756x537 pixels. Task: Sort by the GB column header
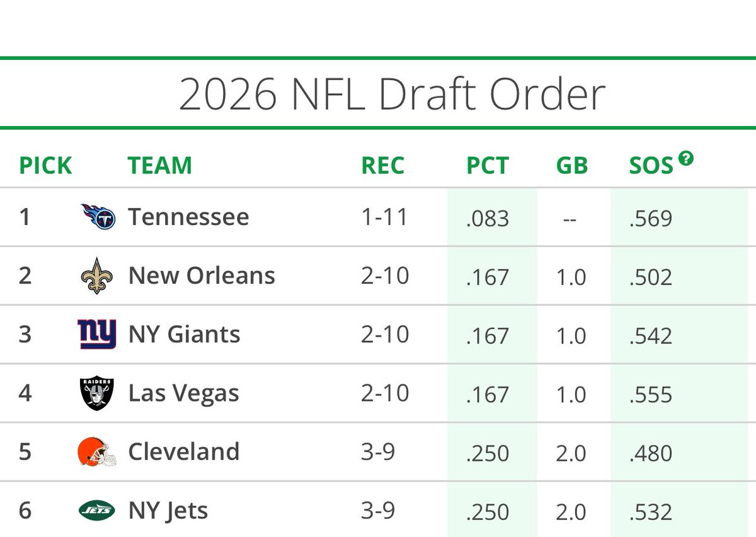[572, 166]
